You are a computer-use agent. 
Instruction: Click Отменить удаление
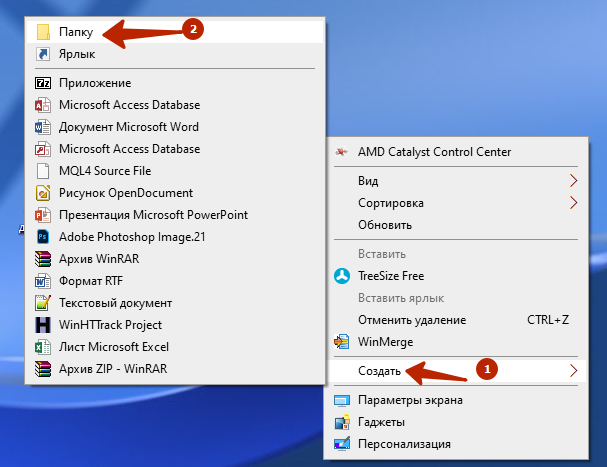pos(456,320)
